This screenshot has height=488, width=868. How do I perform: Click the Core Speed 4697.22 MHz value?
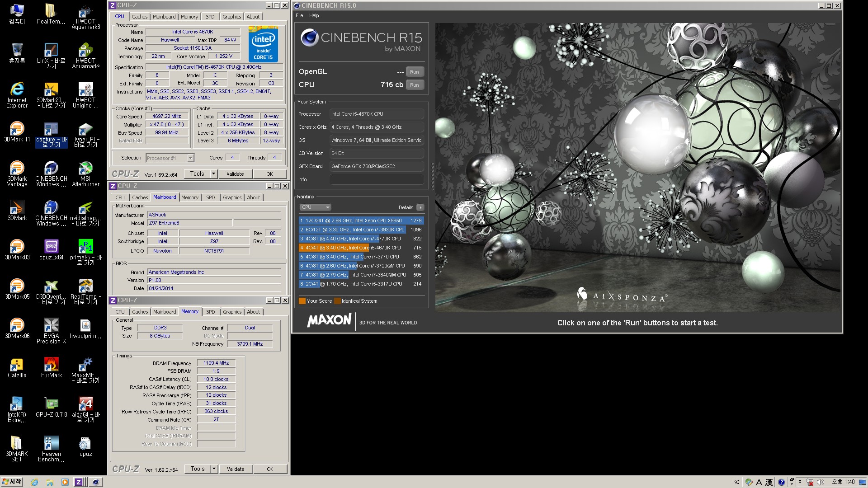click(x=166, y=116)
